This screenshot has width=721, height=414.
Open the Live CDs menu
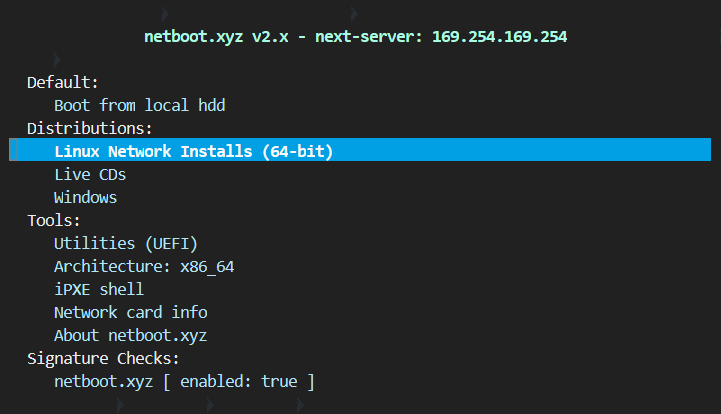pyautogui.click(x=90, y=174)
